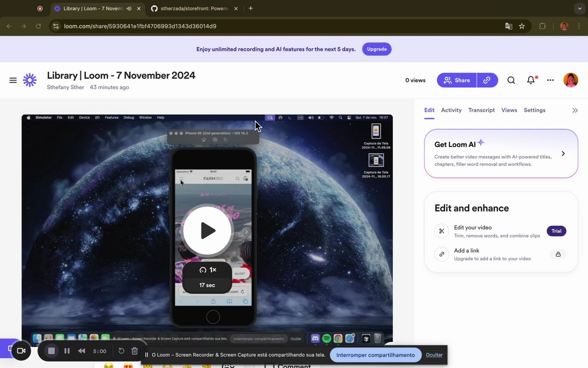Screen dimensions: 588x368
Task: Click the 17 sec duration label
Action: pyautogui.click(x=207, y=285)
